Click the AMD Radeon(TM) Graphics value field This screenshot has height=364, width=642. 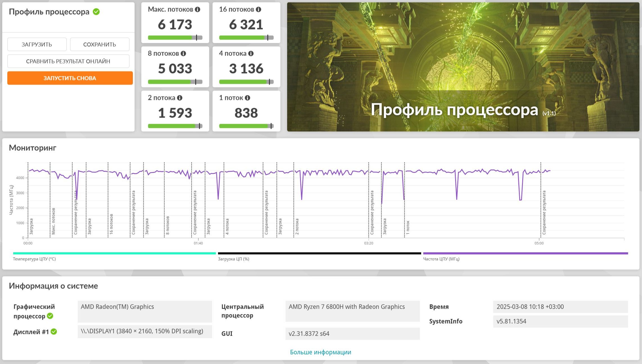145,312
